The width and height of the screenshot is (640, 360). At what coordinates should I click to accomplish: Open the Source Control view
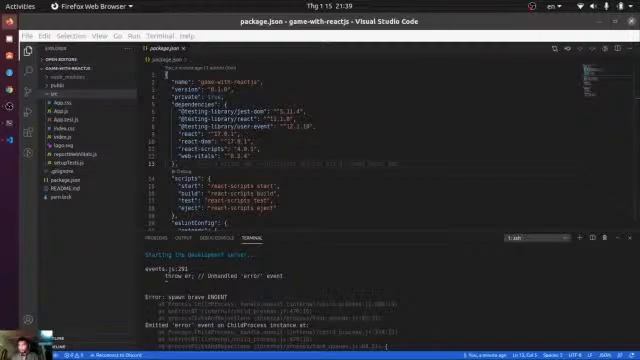28,91
